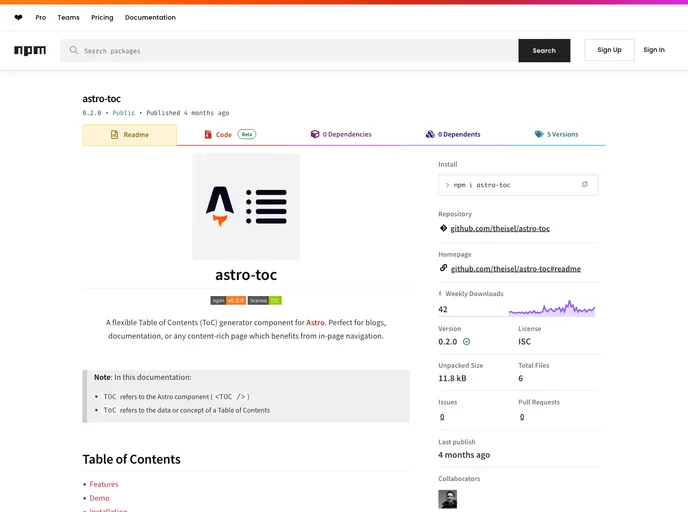Click the Public label under package name
The image size is (688, 512).
pos(124,113)
